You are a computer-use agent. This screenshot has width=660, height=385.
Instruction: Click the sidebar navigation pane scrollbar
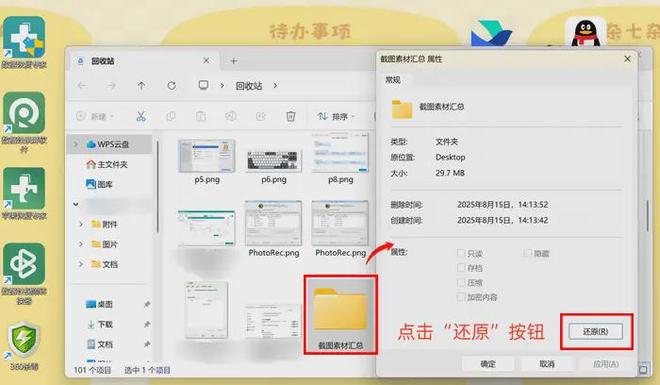[x=158, y=187]
